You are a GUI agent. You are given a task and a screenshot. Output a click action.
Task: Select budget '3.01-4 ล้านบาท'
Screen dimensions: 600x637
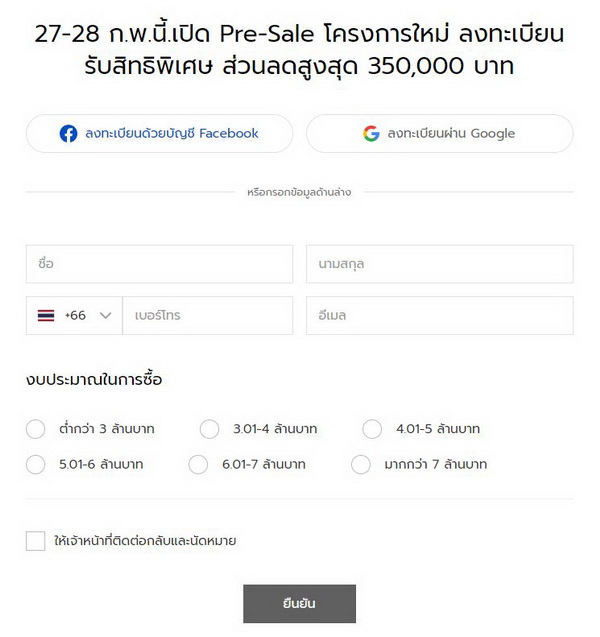209,429
